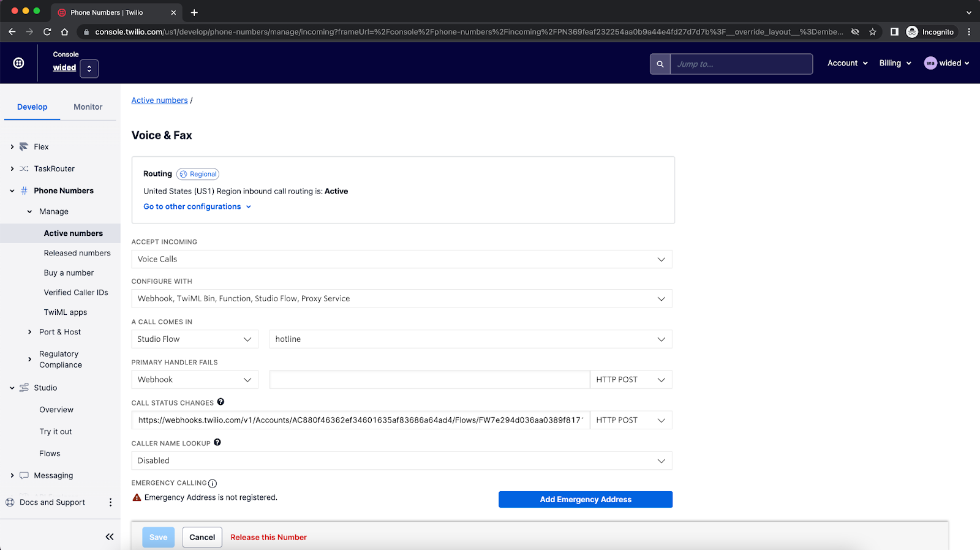
Task: Open the account switcher next to wided
Action: coord(89,69)
